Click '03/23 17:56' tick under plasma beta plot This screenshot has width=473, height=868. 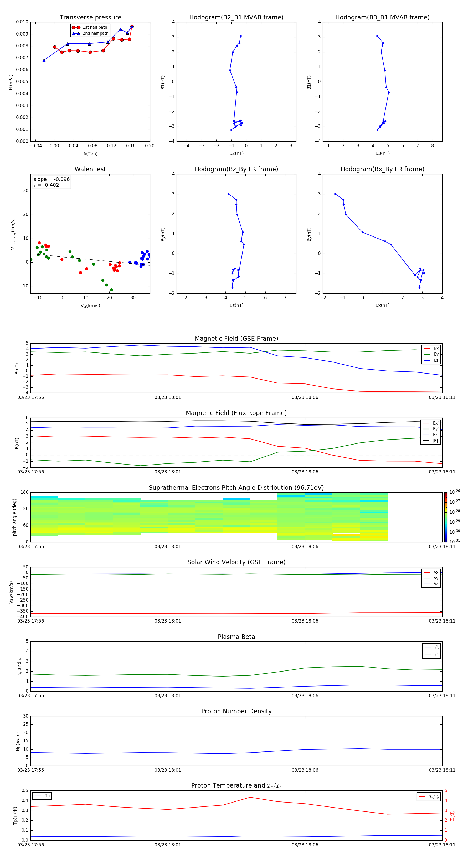[31, 695]
